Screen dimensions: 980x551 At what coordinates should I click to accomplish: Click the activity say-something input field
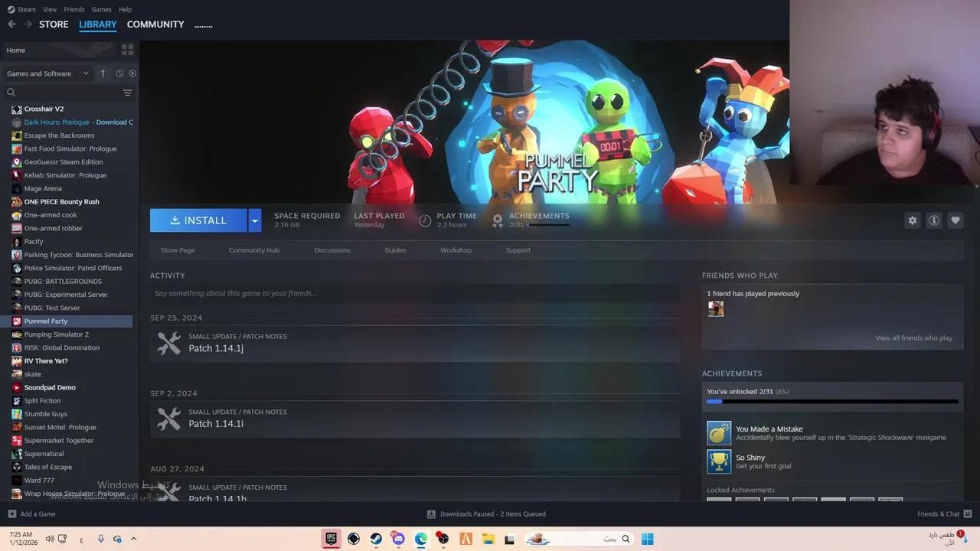pos(415,293)
